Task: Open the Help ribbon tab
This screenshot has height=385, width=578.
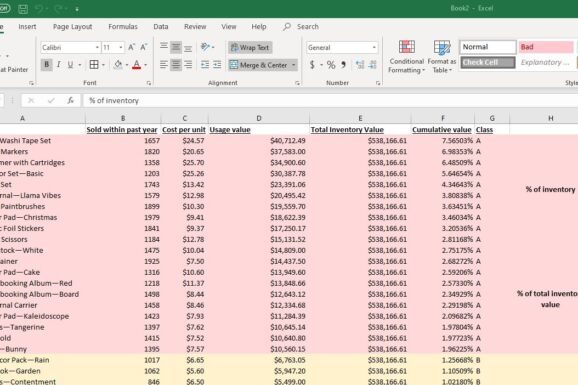Action: tap(259, 27)
